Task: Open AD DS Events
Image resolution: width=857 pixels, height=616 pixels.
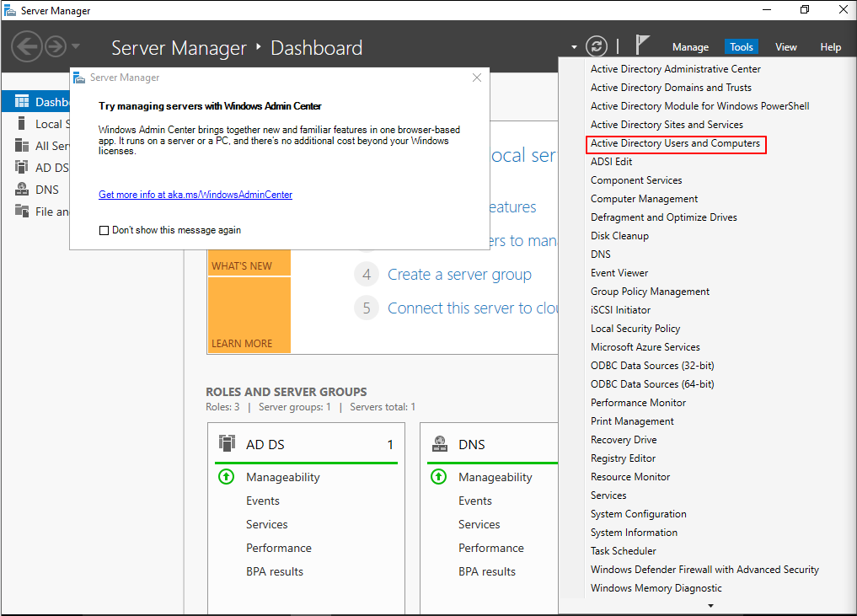Action: click(x=262, y=501)
